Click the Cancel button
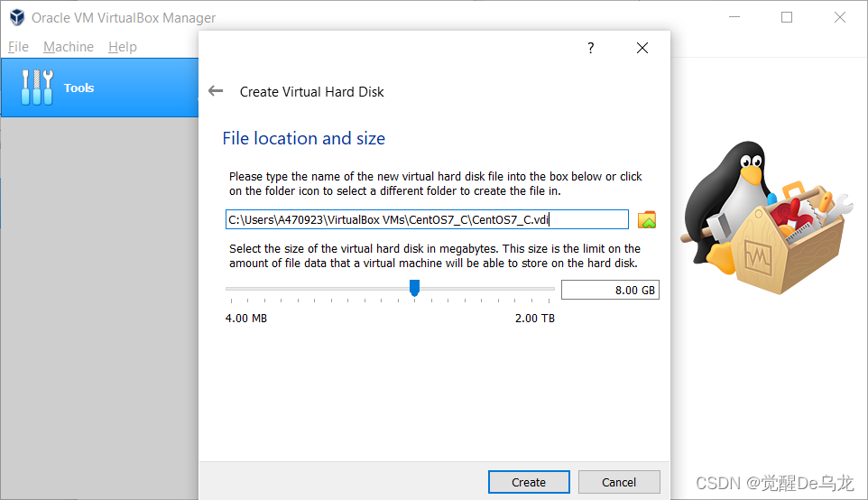 (619, 482)
